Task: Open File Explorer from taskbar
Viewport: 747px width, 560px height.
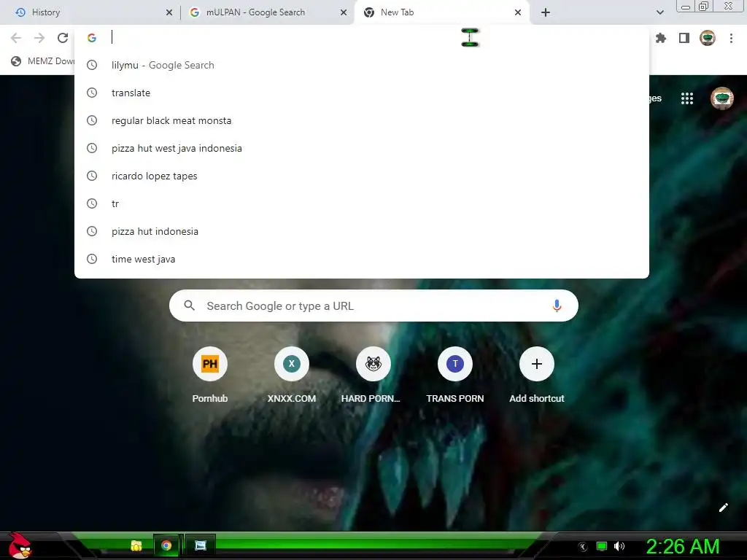Action: pyautogui.click(x=136, y=545)
